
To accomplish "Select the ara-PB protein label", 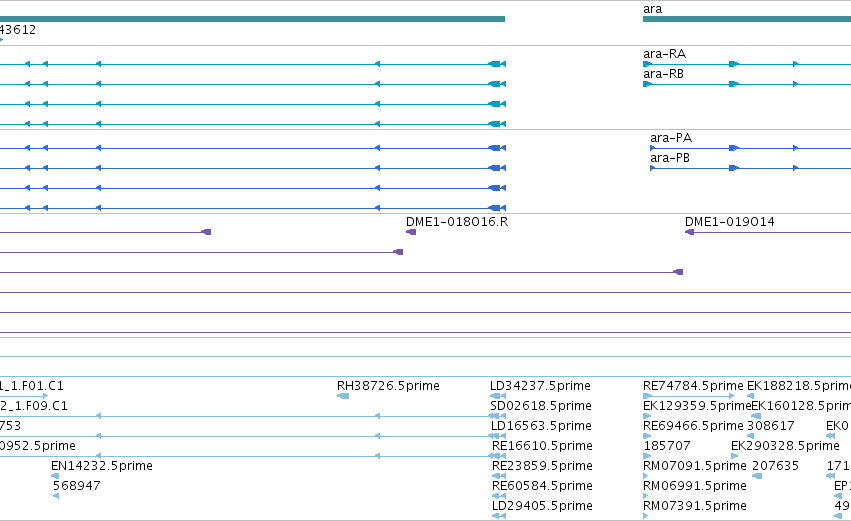I will pyautogui.click(x=670, y=158).
